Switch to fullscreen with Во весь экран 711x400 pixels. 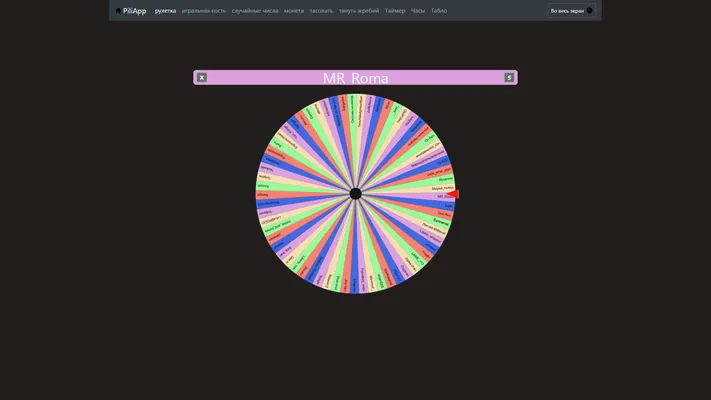(571, 10)
